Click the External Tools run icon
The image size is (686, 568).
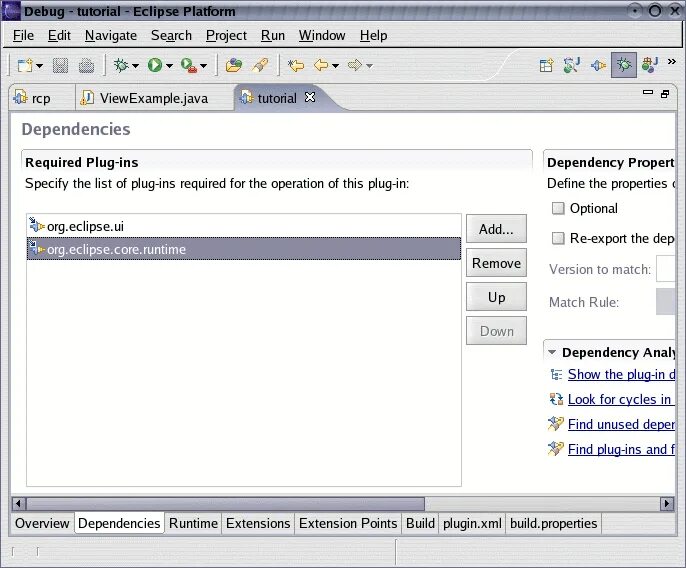[x=189, y=66]
